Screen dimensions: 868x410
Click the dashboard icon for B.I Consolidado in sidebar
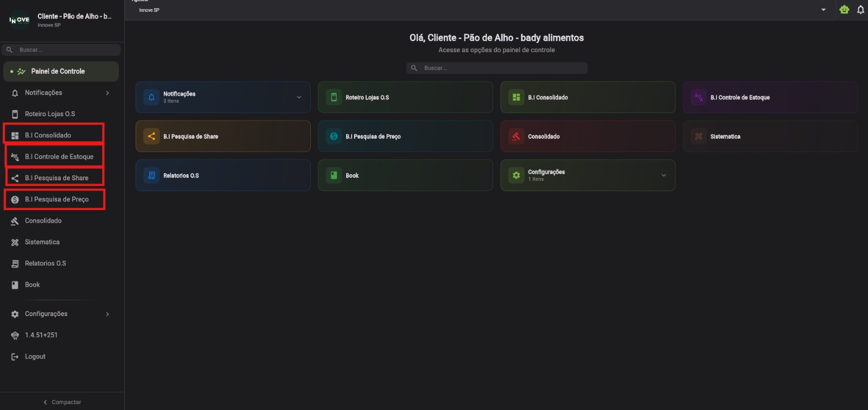click(15, 135)
